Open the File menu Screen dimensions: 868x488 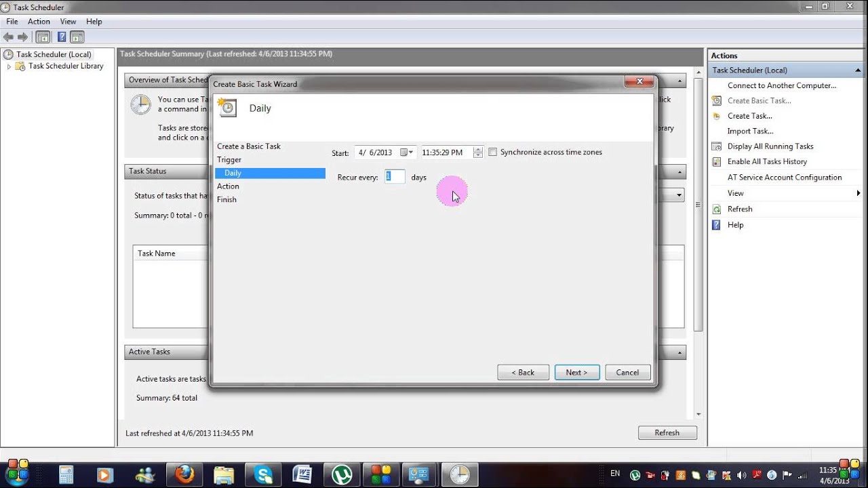pyautogui.click(x=12, y=22)
